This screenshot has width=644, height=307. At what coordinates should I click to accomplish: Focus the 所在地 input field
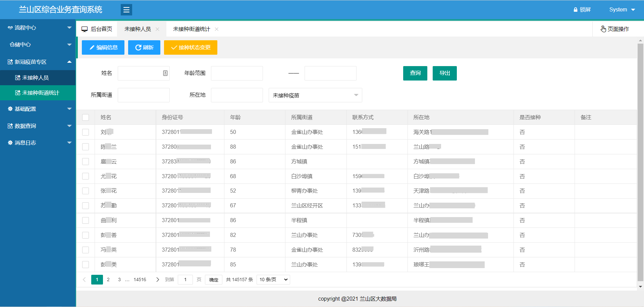[237, 95]
